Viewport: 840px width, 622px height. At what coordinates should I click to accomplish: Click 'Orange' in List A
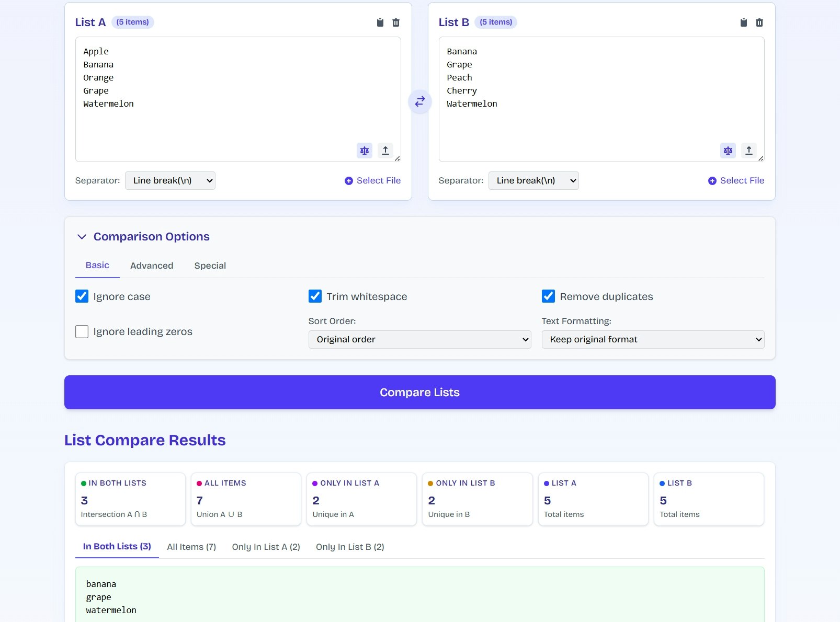98,78
